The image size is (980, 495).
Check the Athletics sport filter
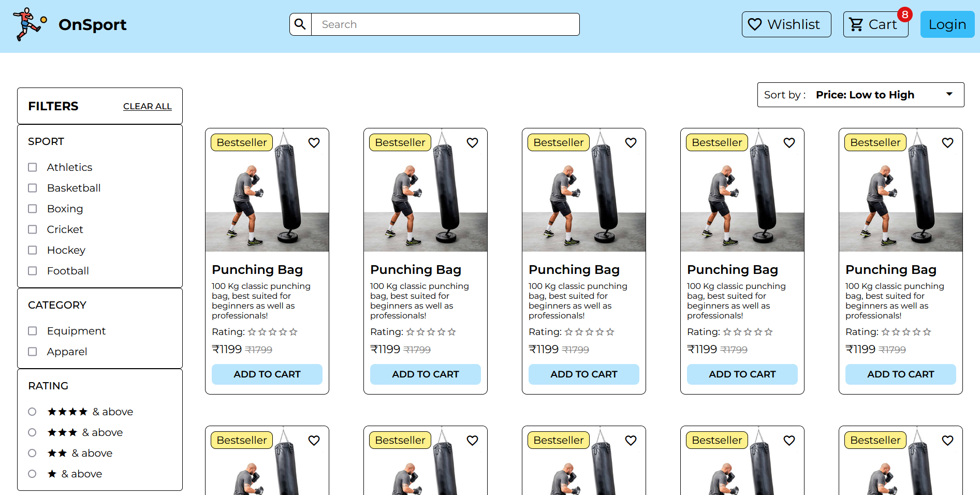(32, 167)
